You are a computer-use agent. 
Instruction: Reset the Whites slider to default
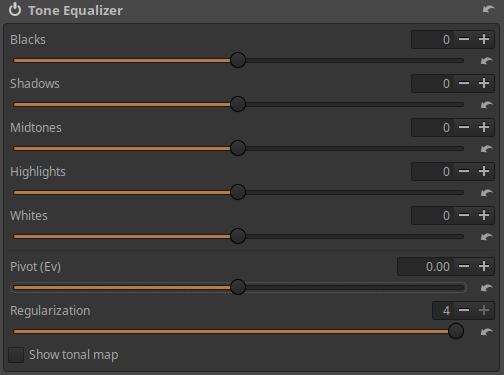487,237
